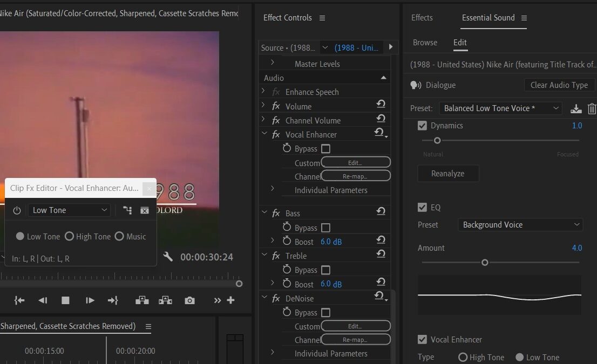597x364 pixels.
Task: Switch to Essential Sound Browse tab
Action: tap(425, 43)
